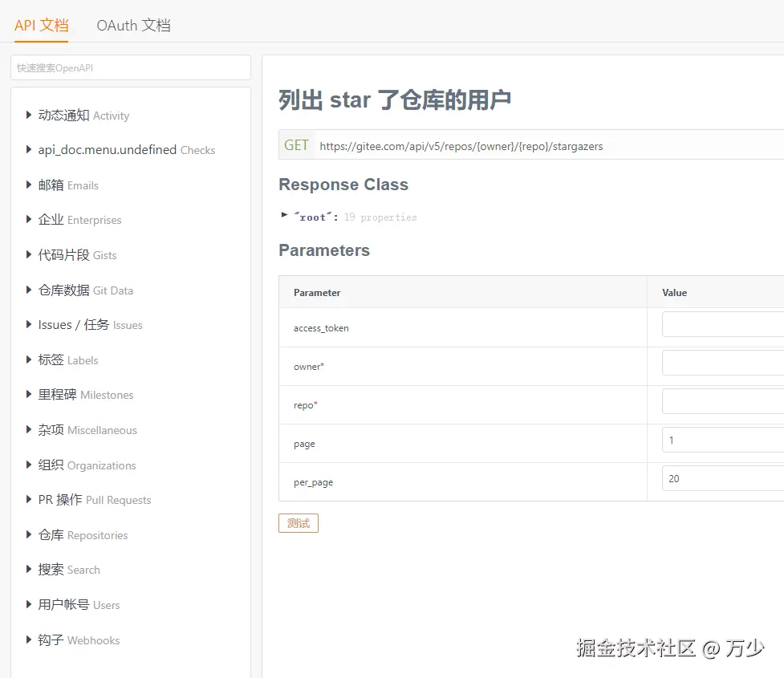
Task: Expand the api_doc.menu.undefined Checks arrow
Action: [x=29, y=149]
